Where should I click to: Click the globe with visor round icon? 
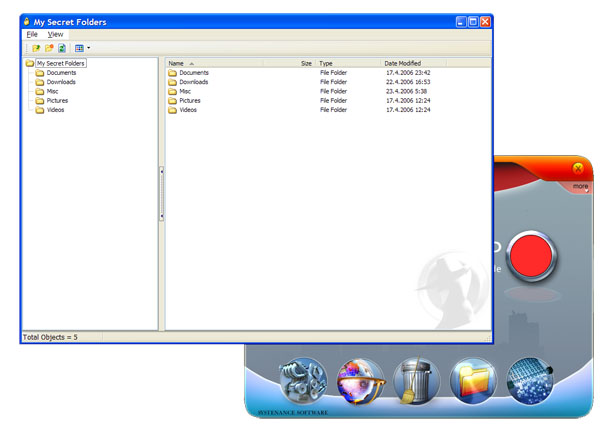[360, 381]
